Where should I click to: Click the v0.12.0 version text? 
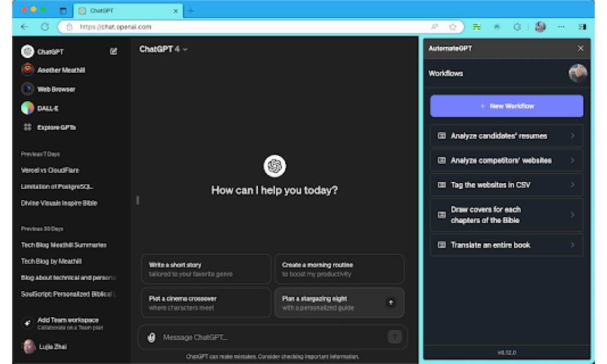[507, 352]
